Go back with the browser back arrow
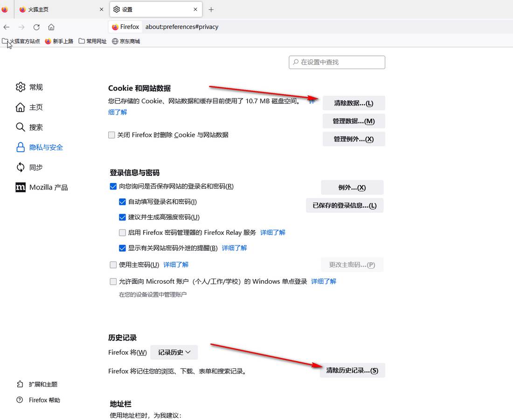The height and width of the screenshot is (420, 513). coord(7,27)
